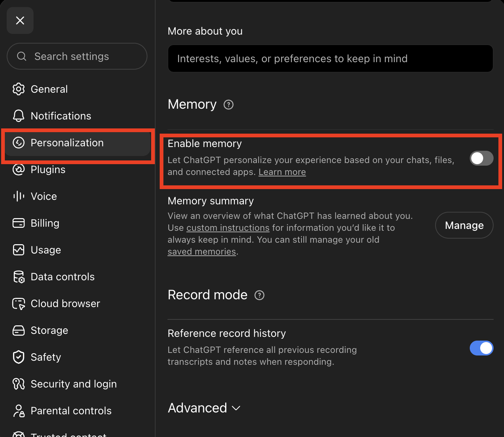Click the Memory summary label
Image resolution: width=504 pixels, height=437 pixels.
(x=211, y=201)
